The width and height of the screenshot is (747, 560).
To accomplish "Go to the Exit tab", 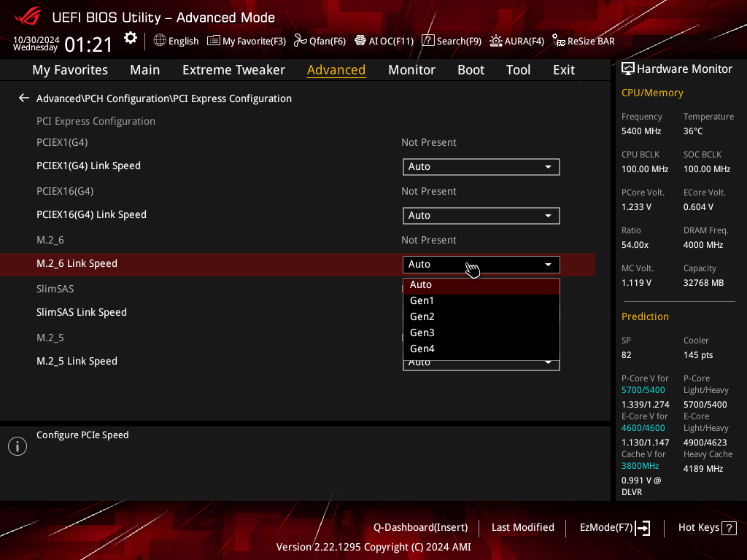I will point(564,70).
